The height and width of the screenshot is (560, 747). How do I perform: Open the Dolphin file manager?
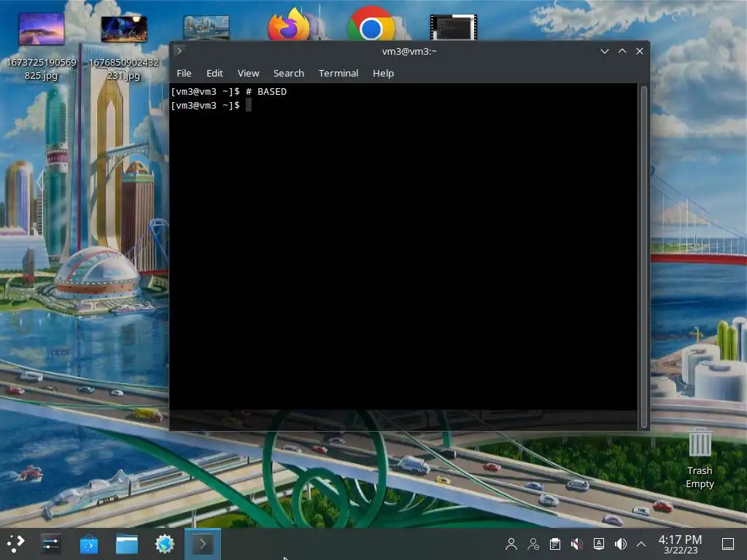pos(127,544)
